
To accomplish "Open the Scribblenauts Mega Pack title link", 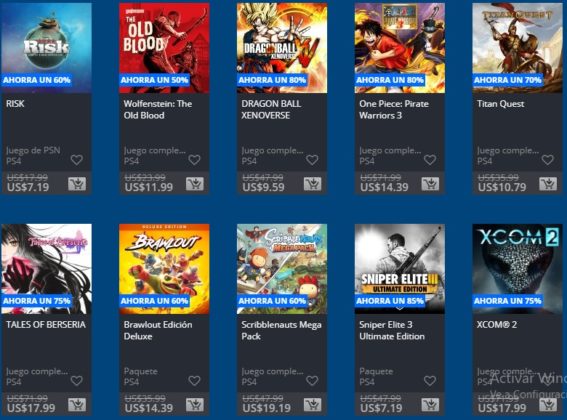I will [x=281, y=330].
